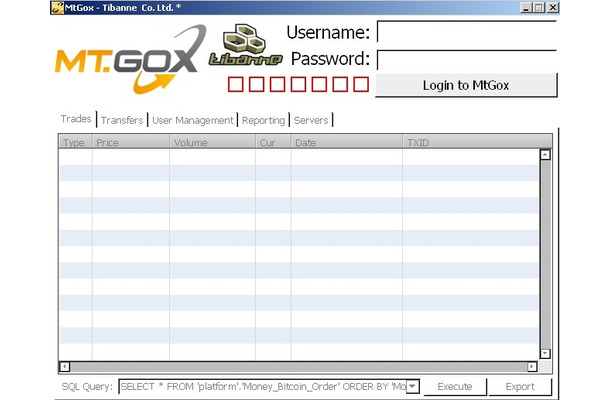Click the Tibanne cubes logo

coord(245,45)
